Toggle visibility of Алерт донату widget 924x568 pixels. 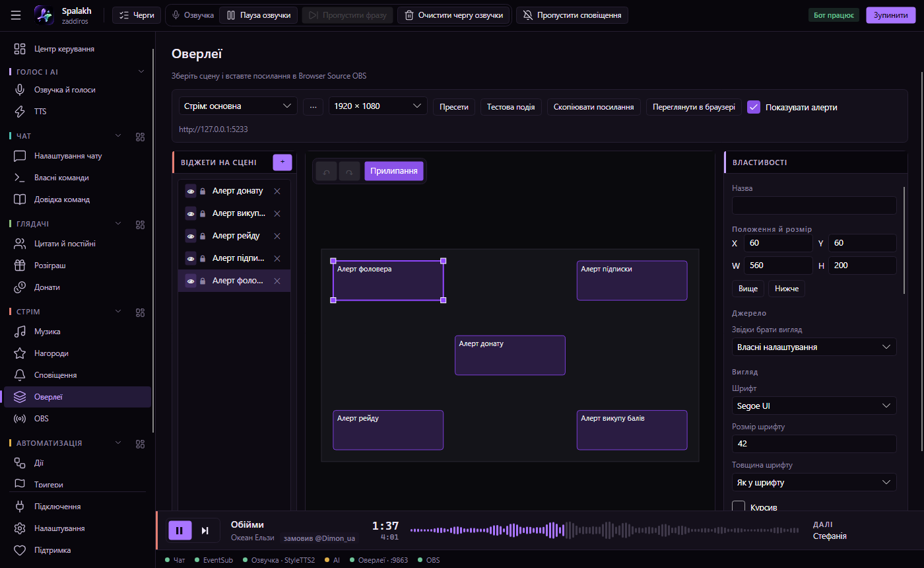pyautogui.click(x=191, y=191)
